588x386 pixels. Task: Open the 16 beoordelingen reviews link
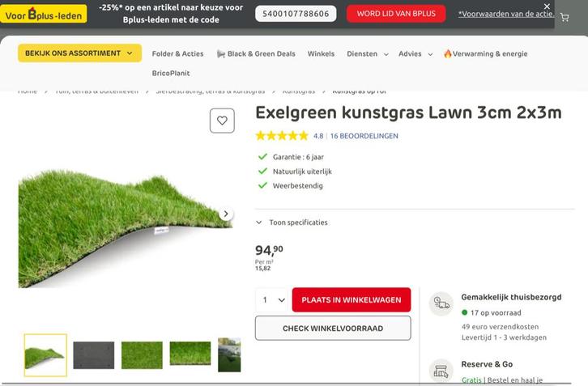pyautogui.click(x=364, y=136)
